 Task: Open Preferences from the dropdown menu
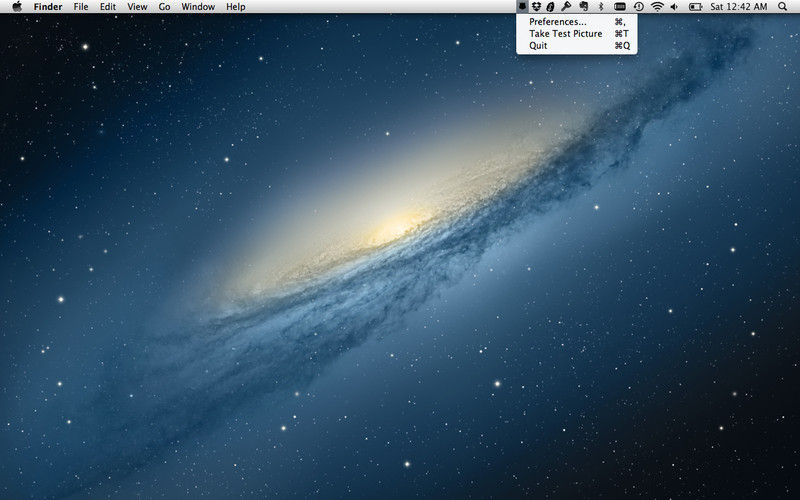pyautogui.click(x=577, y=22)
